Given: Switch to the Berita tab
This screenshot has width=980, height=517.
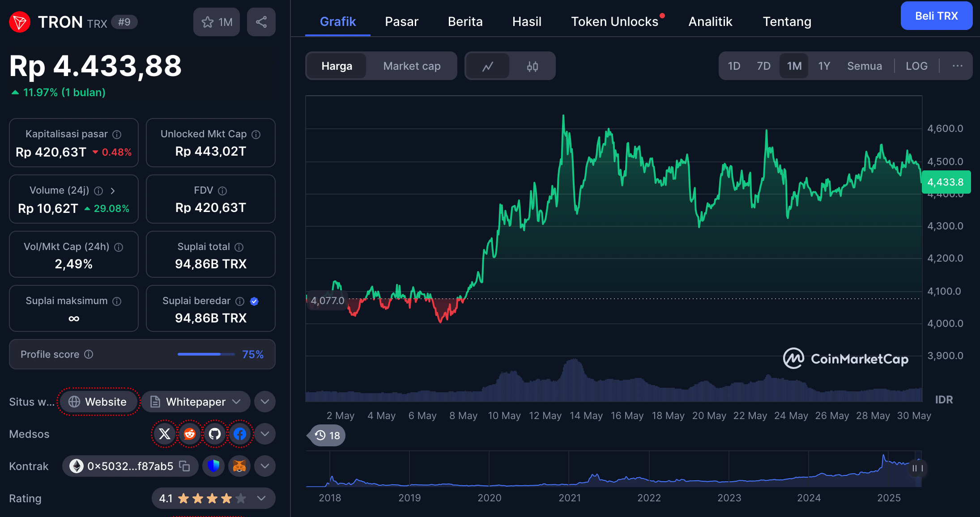Looking at the screenshot, I should 465,21.
